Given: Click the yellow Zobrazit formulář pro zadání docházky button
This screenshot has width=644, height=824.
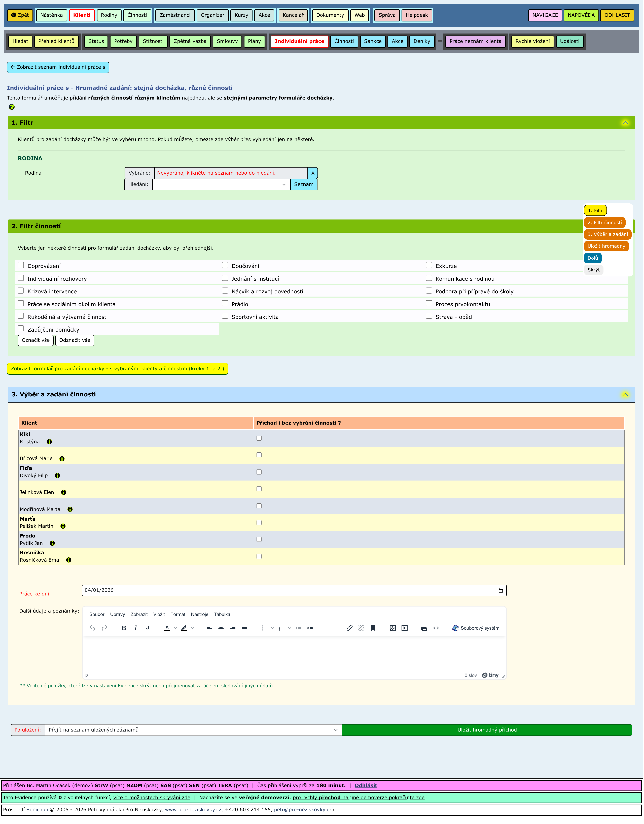Looking at the screenshot, I should click(x=118, y=369).
